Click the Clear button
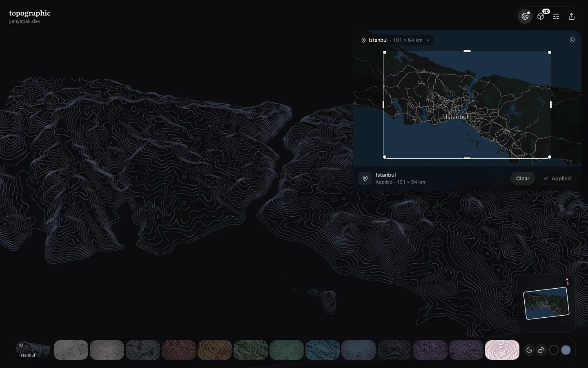 click(523, 178)
